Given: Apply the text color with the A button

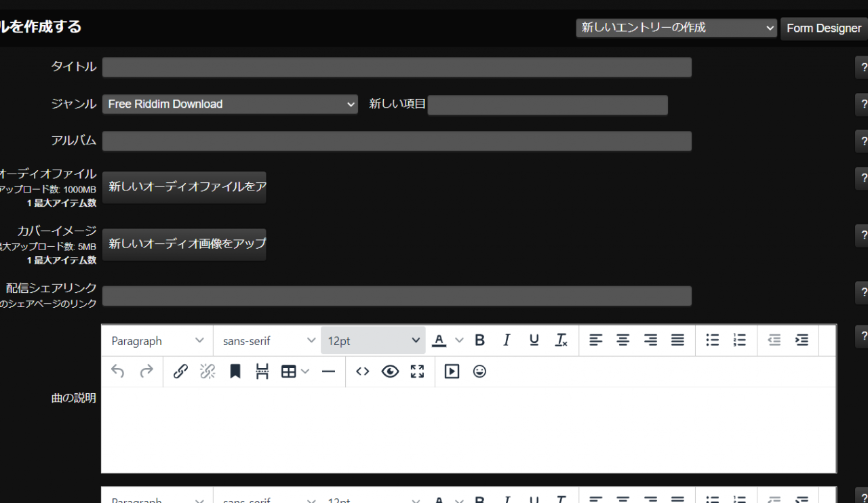Looking at the screenshot, I should (439, 340).
